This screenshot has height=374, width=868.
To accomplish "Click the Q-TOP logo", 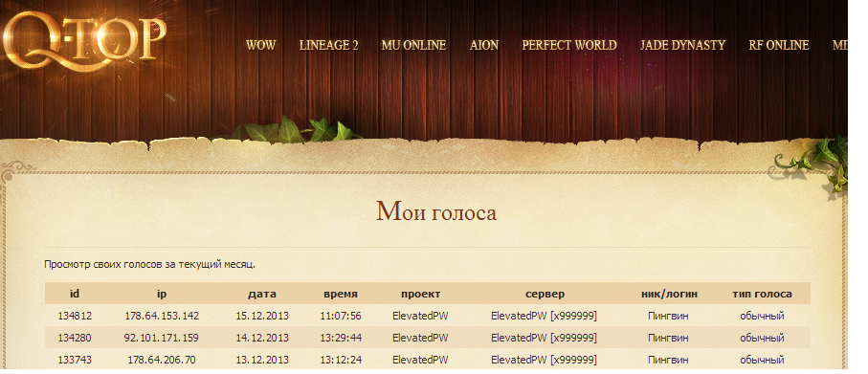I will coord(84,43).
